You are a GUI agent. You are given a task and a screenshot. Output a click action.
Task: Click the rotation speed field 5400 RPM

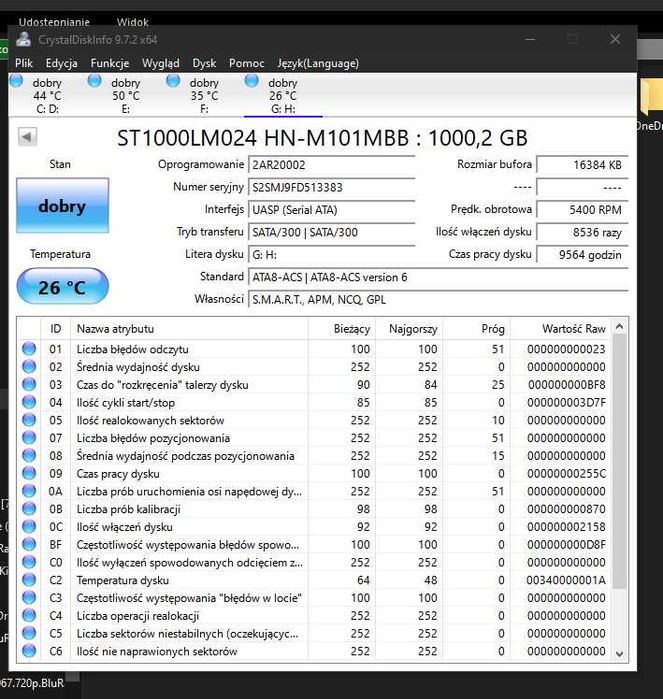pyautogui.click(x=582, y=210)
